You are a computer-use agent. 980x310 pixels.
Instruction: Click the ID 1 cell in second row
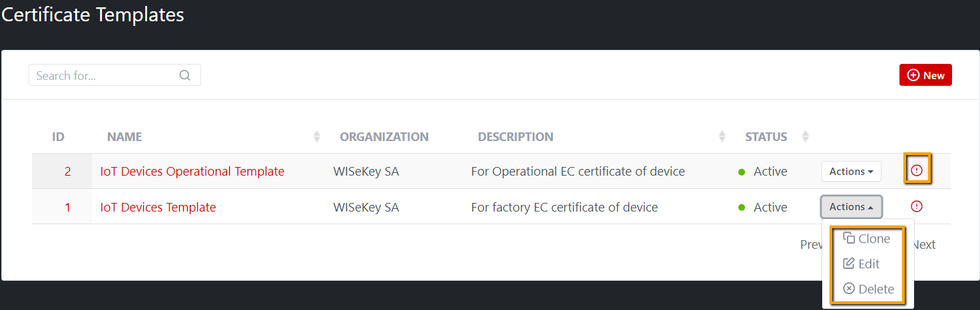pos(67,207)
